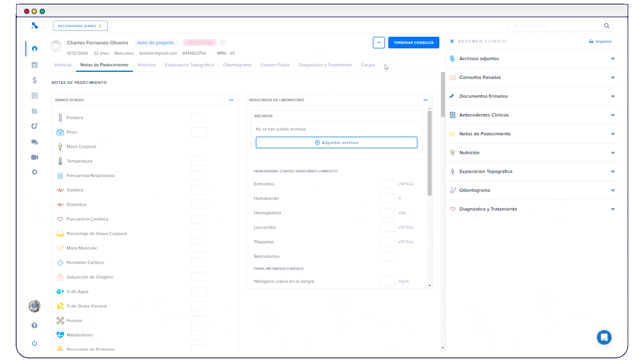Click Terminar Consulta button

[413, 43]
